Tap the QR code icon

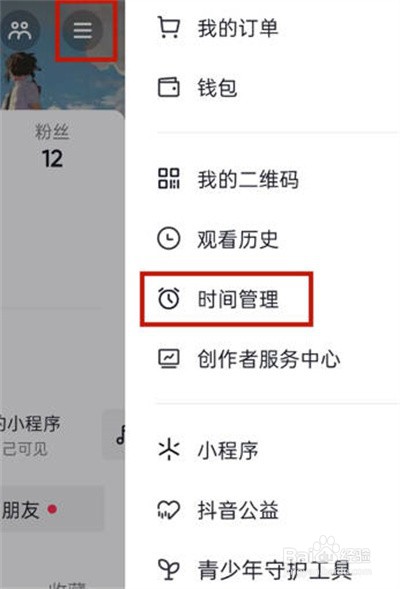[168, 178]
